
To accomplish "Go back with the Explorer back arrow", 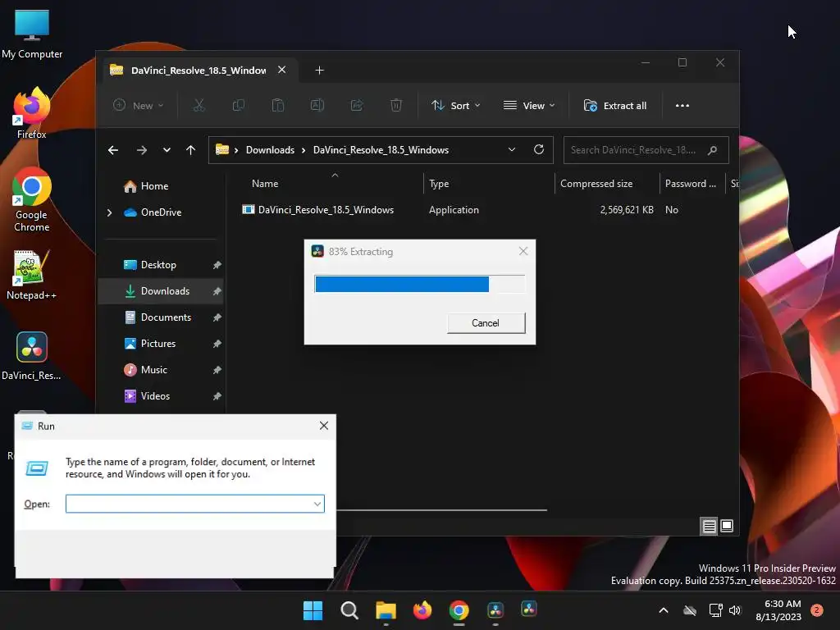I will tap(113, 150).
